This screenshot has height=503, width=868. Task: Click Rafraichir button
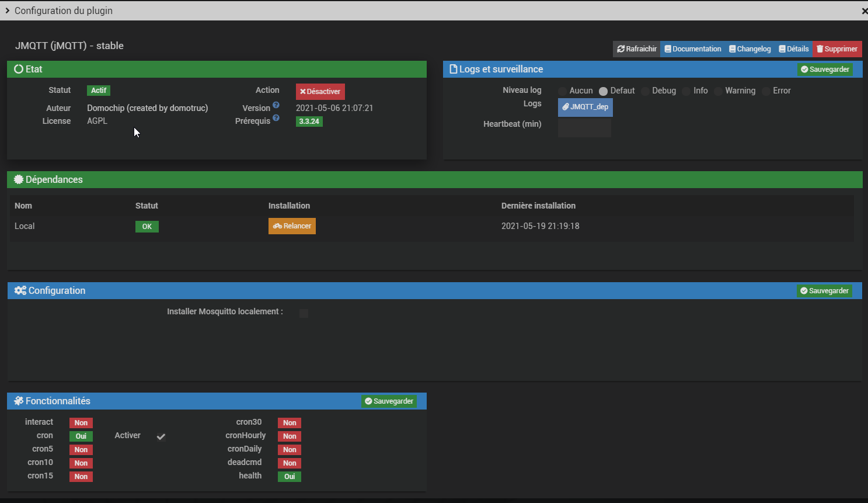point(637,49)
